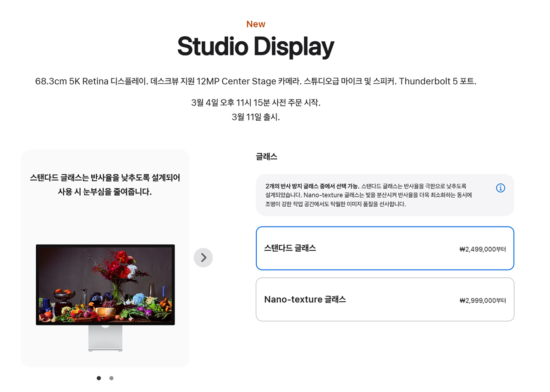Select the first gallery pagination dot
Screen dimensions: 550x392
pyautogui.click(x=99, y=378)
